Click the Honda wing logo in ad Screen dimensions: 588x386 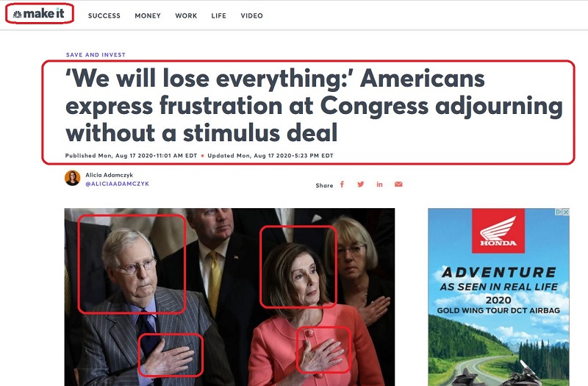tap(498, 231)
